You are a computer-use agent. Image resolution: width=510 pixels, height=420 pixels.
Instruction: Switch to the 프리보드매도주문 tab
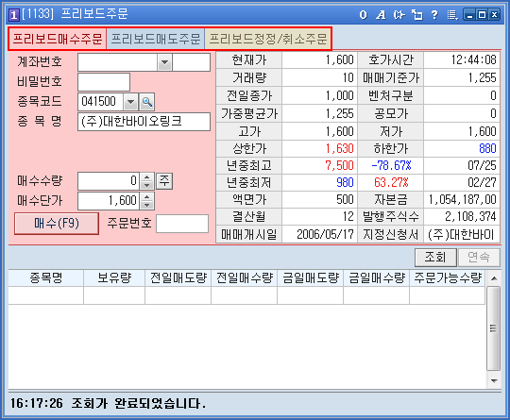(x=156, y=39)
